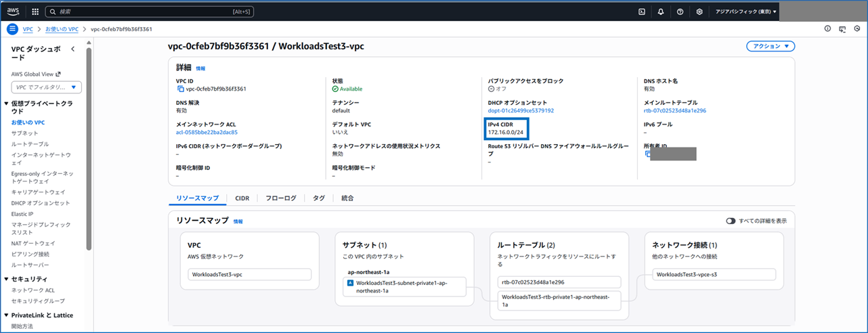Collapse 仮想プライベートクラウド section
The width and height of the screenshot is (868, 333).
click(7, 104)
